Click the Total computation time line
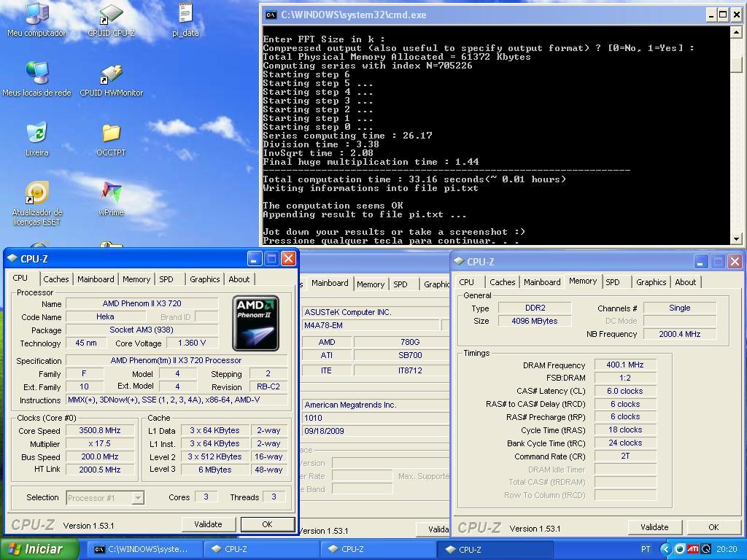Viewport: 747px width, 560px height. coord(414,179)
